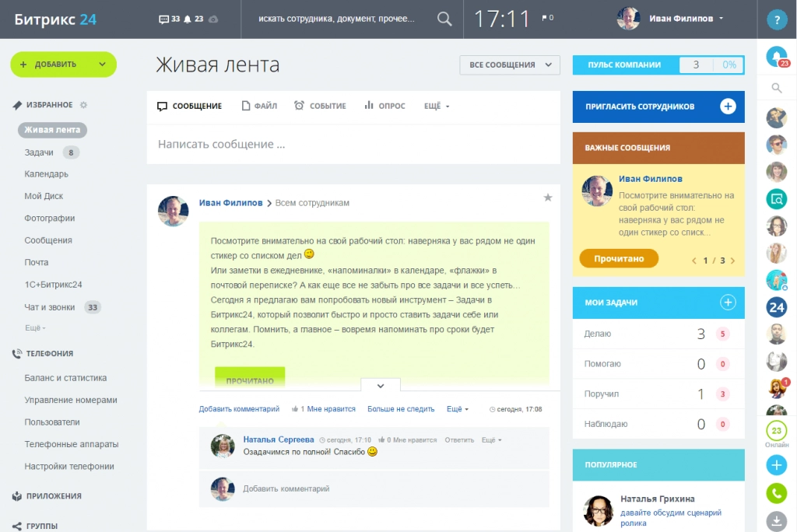Expand the collapsed post with chevron

pos(381,385)
